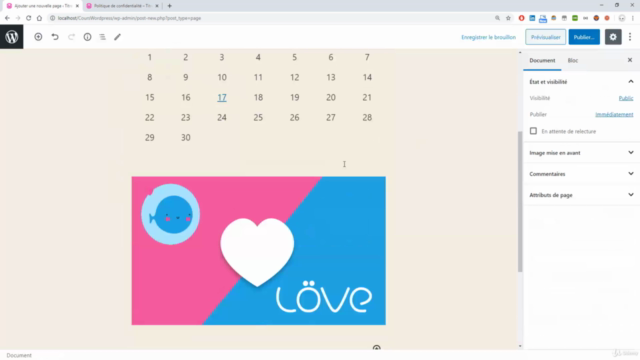
Task: Click calendar day 24
Action: click(x=222, y=118)
